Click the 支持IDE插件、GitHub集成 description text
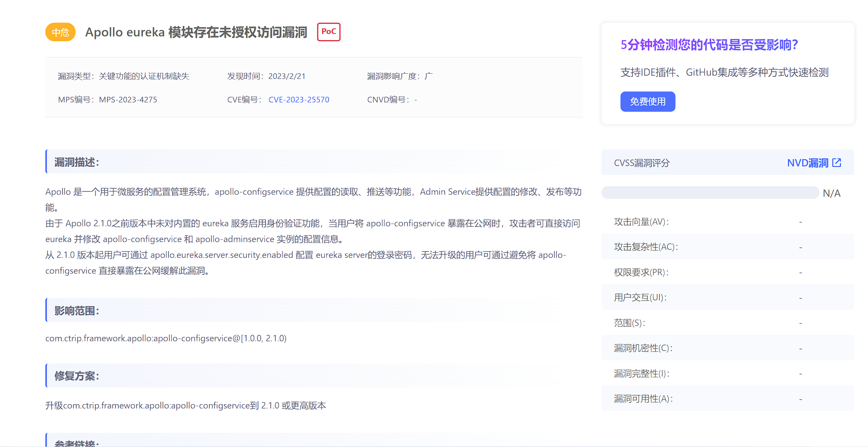Viewport: 868px width, 447px height. [724, 72]
